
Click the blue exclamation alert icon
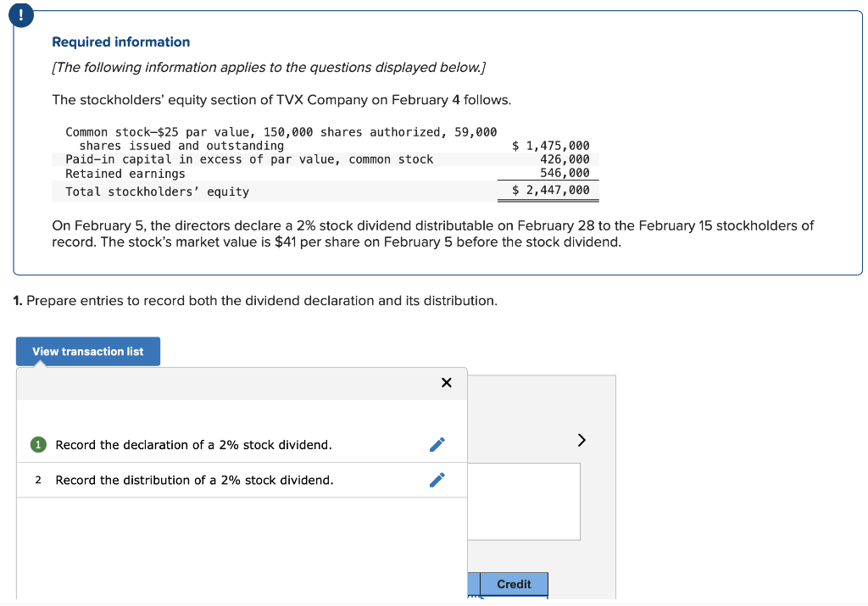[21, 15]
